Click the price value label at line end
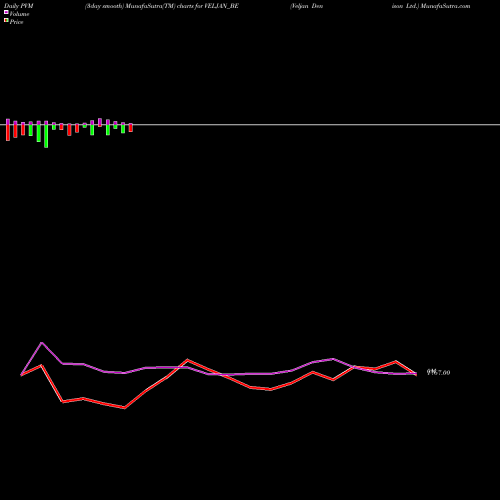 coord(439,373)
